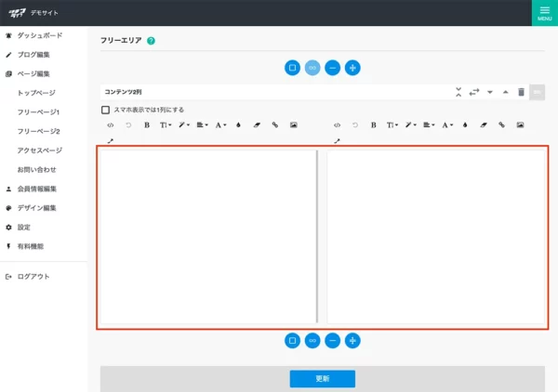
Task: Click the 更新 button
Action: [x=322, y=379]
